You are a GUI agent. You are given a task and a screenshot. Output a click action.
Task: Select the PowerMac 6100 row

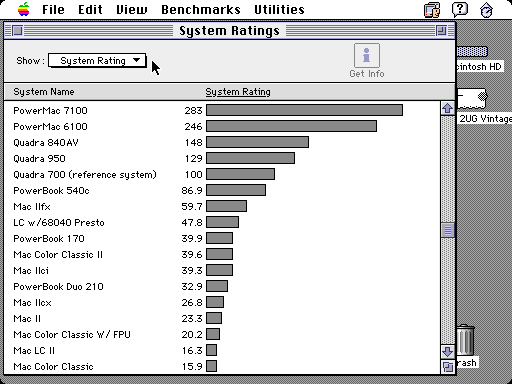click(x=222, y=126)
